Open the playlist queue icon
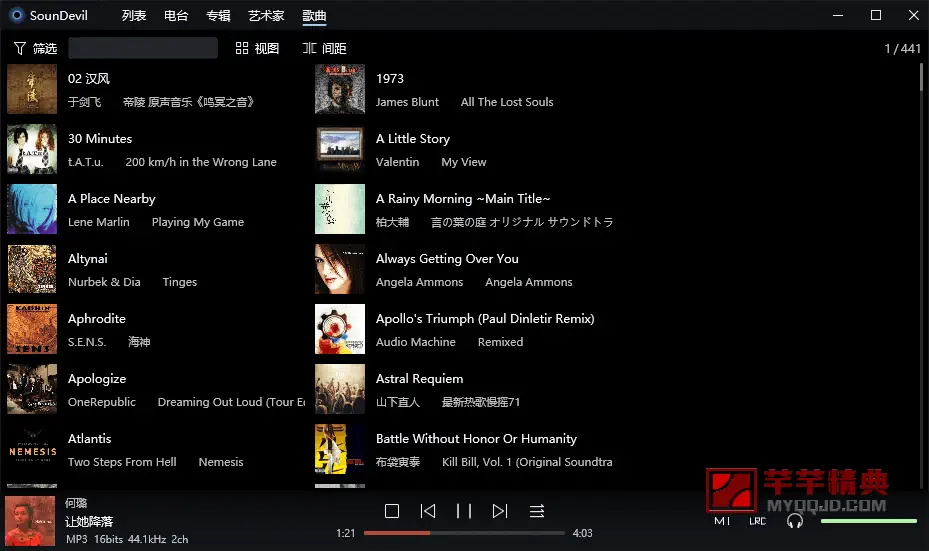The image size is (929, 551). click(537, 511)
